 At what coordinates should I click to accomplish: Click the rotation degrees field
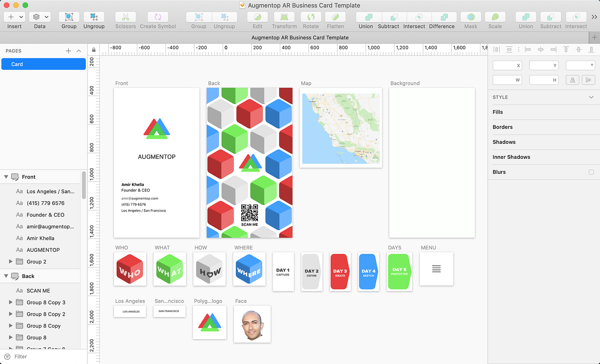coord(581,66)
